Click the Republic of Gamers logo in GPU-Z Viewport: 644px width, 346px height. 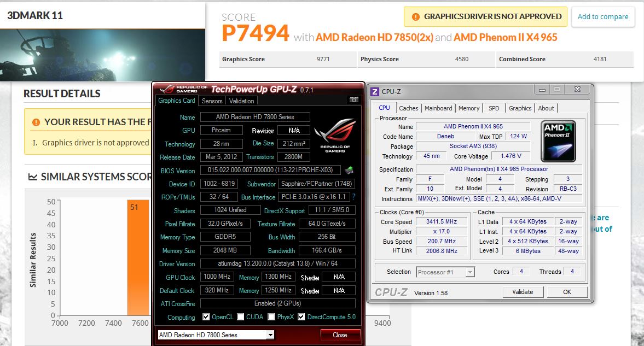pyautogui.click(x=335, y=136)
